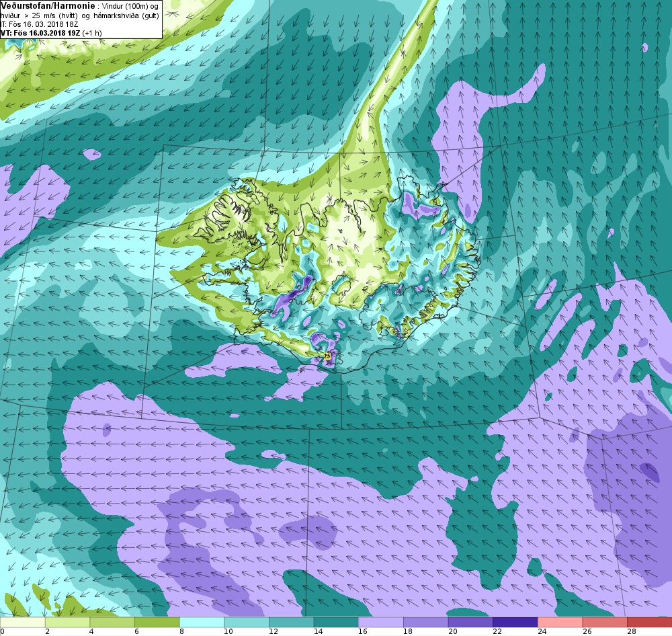Click the 'VT: Fös 16.03.2018 19Z (+1 h)' line
The width and height of the screenshot is (672, 636).
[51, 33]
